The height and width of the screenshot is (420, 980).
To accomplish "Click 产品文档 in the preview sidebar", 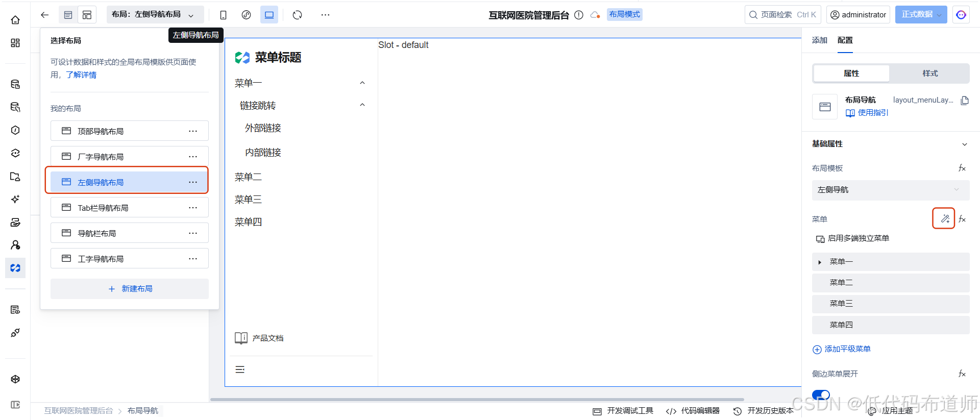I will click(259, 338).
